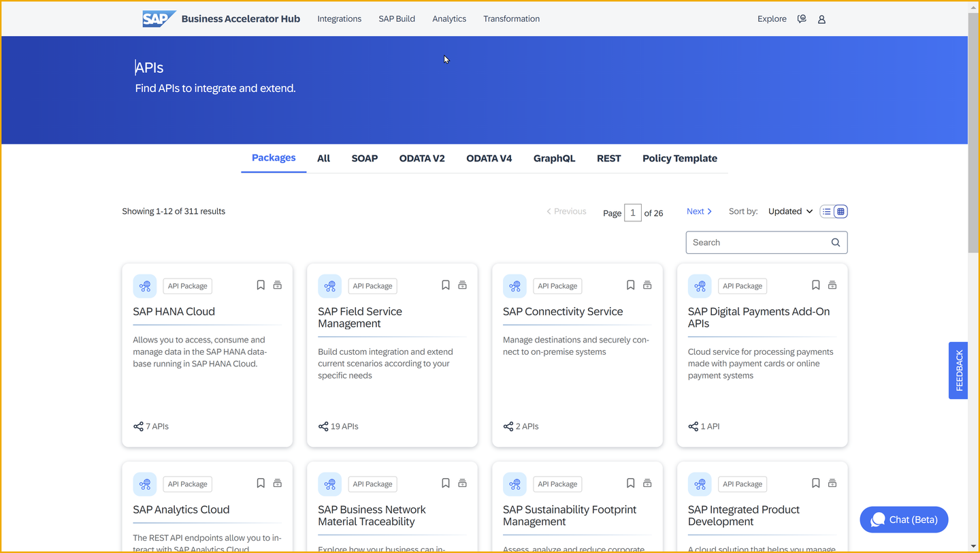Click the collection icon on SAP Digital Payments card

tap(832, 285)
